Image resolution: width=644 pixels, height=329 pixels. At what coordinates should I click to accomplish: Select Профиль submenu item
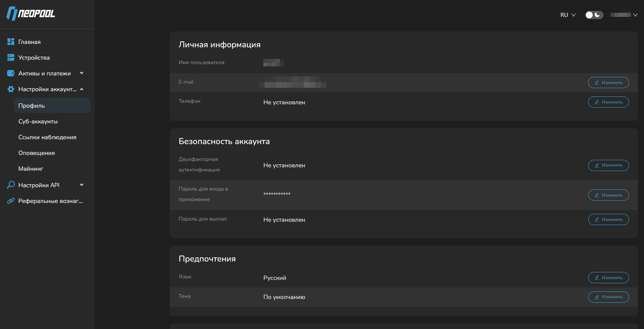tap(52, 105)
